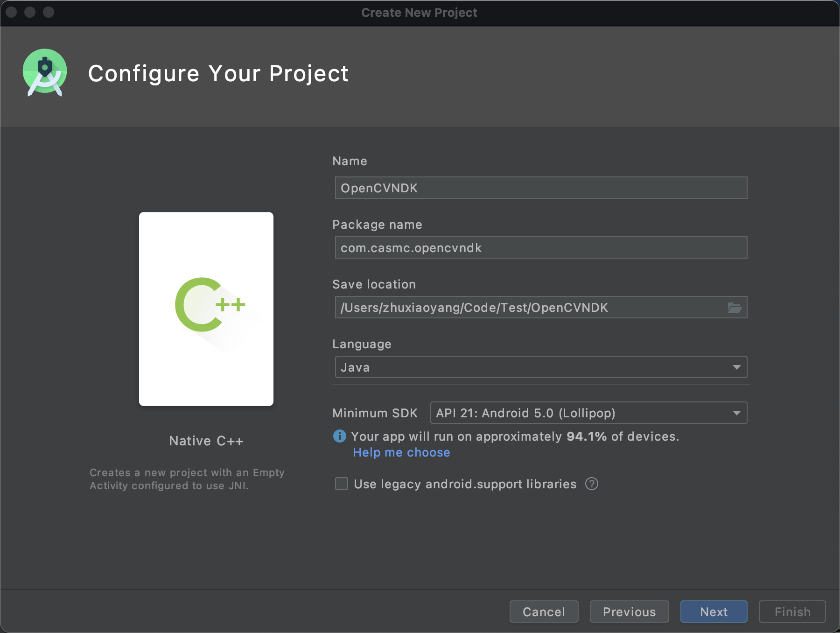Click the disabled Finish button
Screen dimensions: 840x633
point(792,612)
